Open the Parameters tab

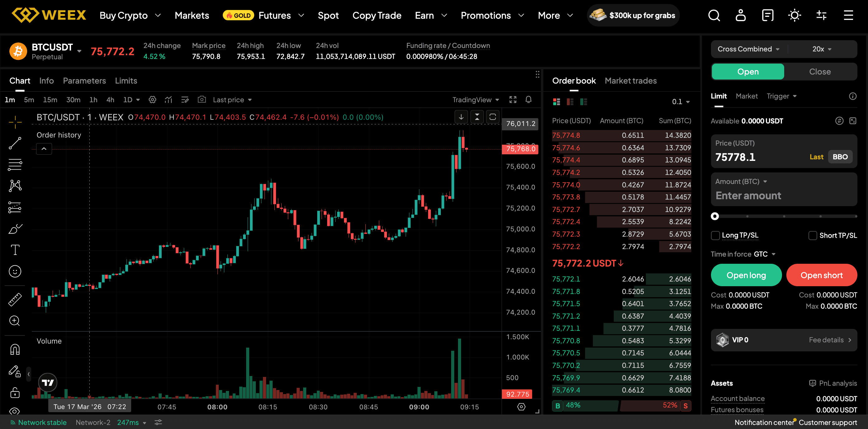pos(84,81)
